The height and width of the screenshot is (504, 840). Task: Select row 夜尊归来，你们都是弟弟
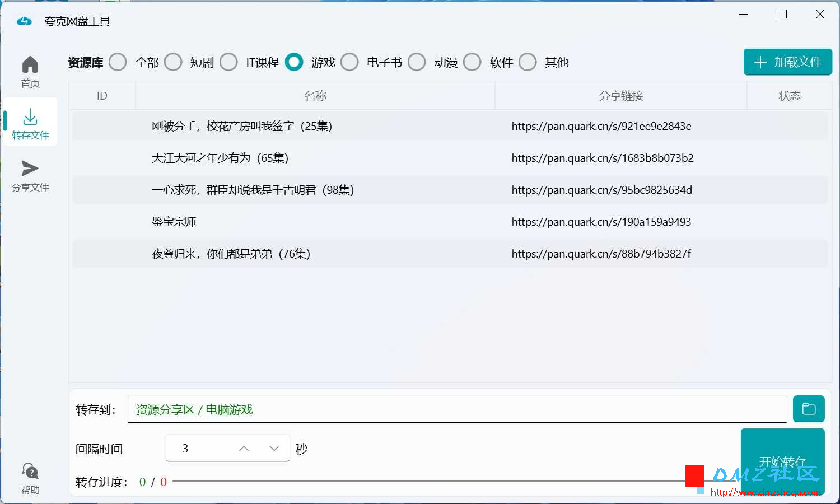point(450,254)
